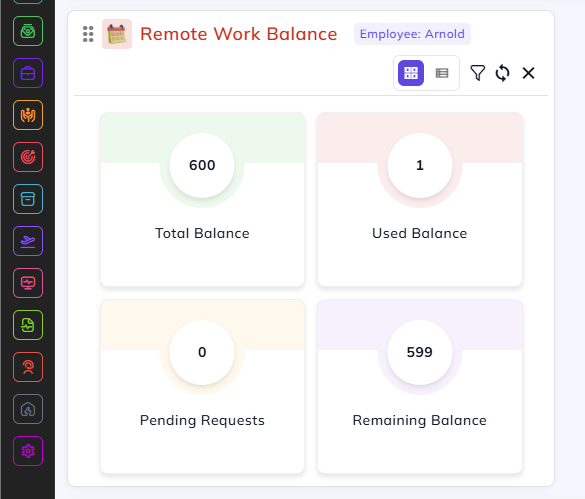
Task: Refresh the Remote Work Balance widget
Action: coord(502,73)
